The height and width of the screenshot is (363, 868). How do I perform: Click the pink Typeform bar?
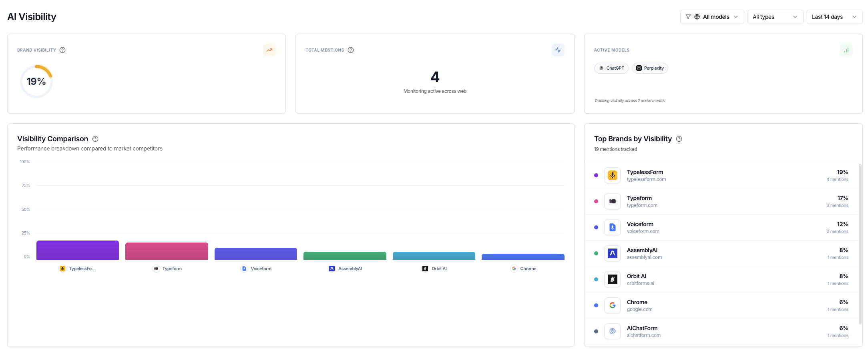click(x=167, y=251)
